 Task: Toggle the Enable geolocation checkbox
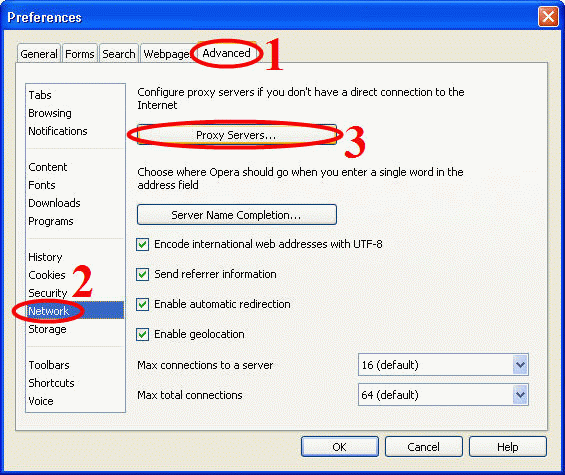pyautogui.click(x=143, y=334)
